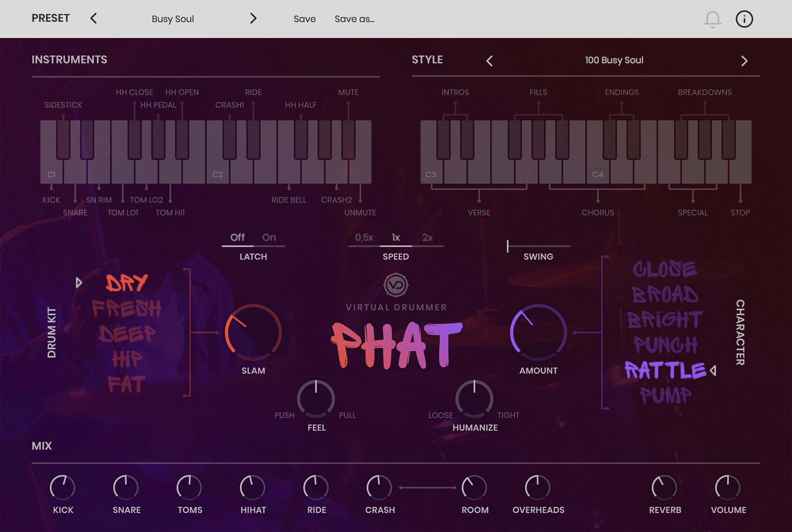This screenshot has height=532, width=792.
Task: Turn Latch On
Action: click(269, 237)
